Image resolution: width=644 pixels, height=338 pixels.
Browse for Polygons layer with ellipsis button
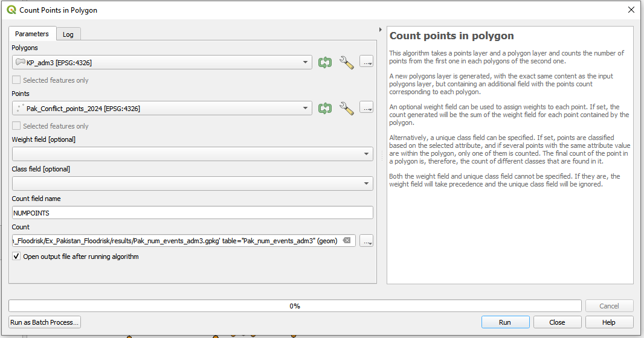tap(366, 62)
